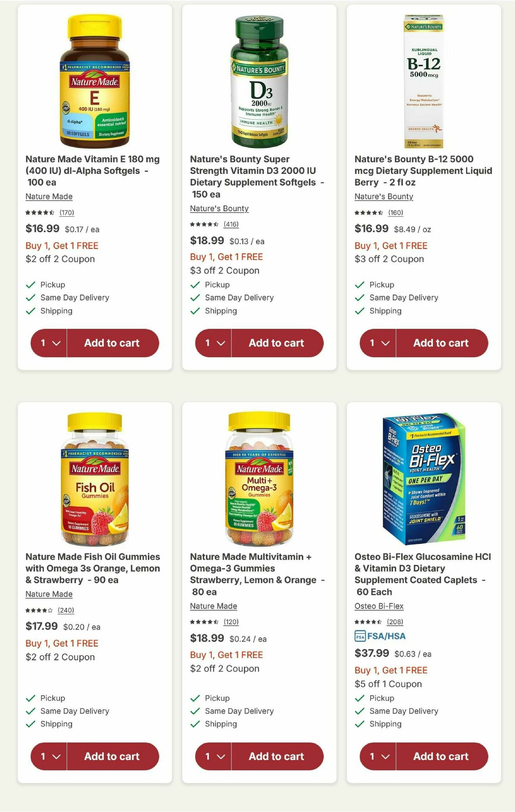Click the Same Day Delivery checkmark under B-12
Image resolution: width=515 pixels, height=812 pixels.
coord(359,297)
